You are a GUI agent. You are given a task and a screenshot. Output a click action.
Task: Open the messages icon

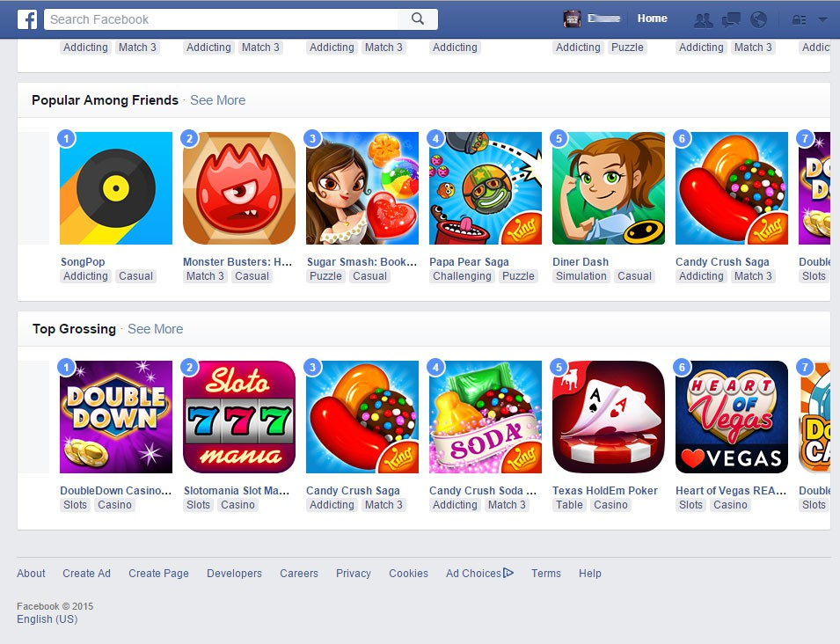pos(731,20)
